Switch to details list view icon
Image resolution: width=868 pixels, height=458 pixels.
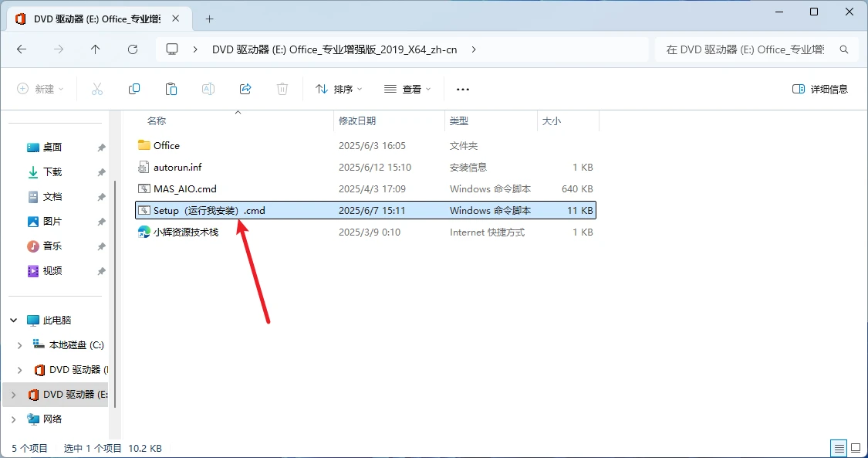click(839, 448)
